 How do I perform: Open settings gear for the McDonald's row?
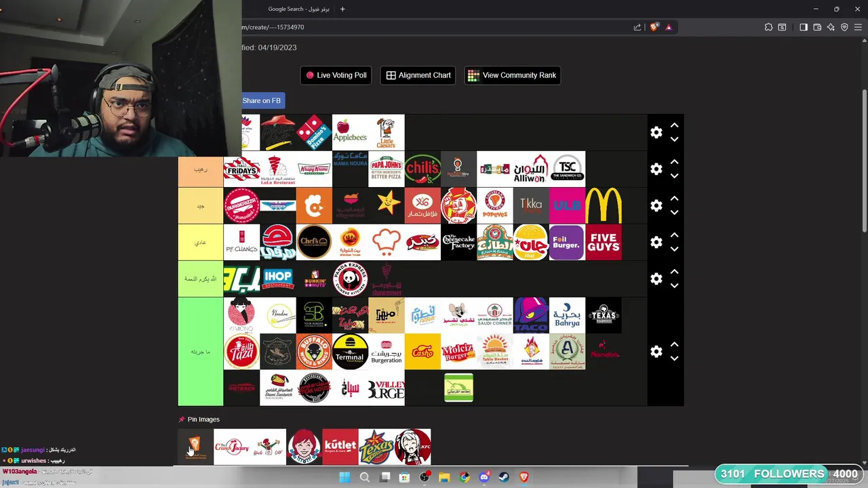tap(656, 206)
